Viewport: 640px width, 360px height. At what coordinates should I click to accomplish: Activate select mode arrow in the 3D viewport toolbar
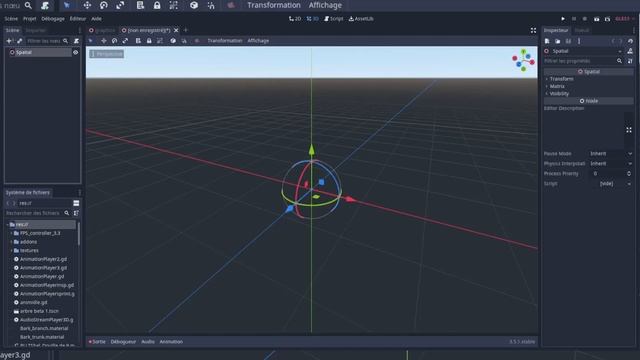(x=91, y=41)
